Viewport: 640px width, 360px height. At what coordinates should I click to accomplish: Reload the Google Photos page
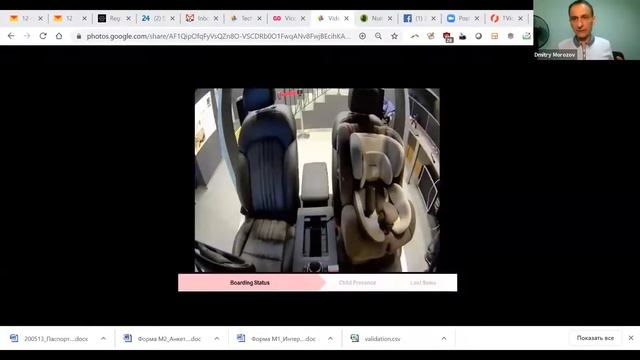43,36
